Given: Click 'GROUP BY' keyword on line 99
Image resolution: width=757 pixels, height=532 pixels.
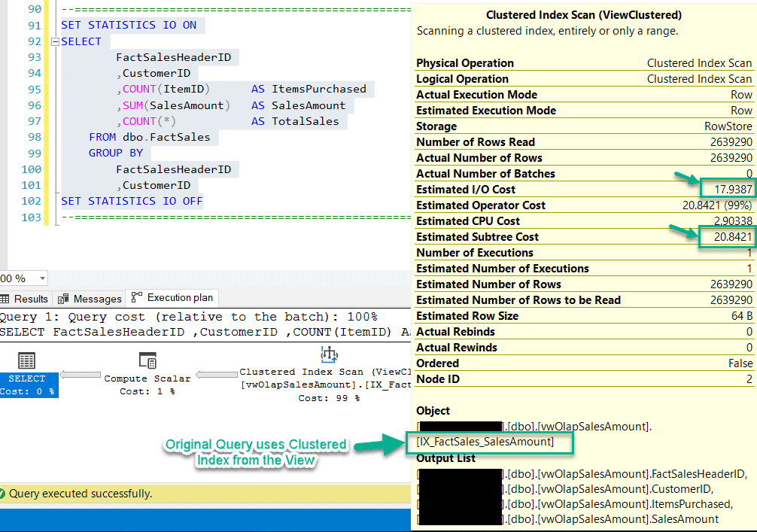Looking at the screenshot, I should 116,153.
